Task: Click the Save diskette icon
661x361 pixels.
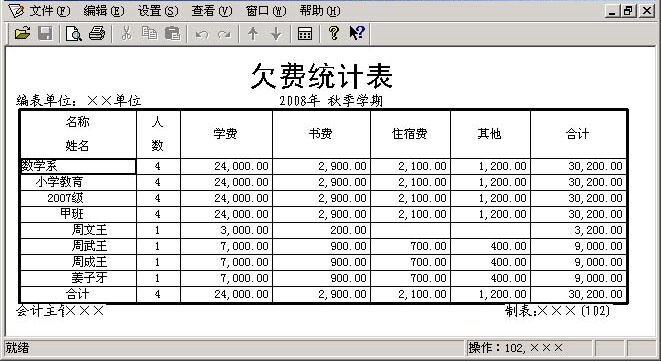Action: [45, 33]
